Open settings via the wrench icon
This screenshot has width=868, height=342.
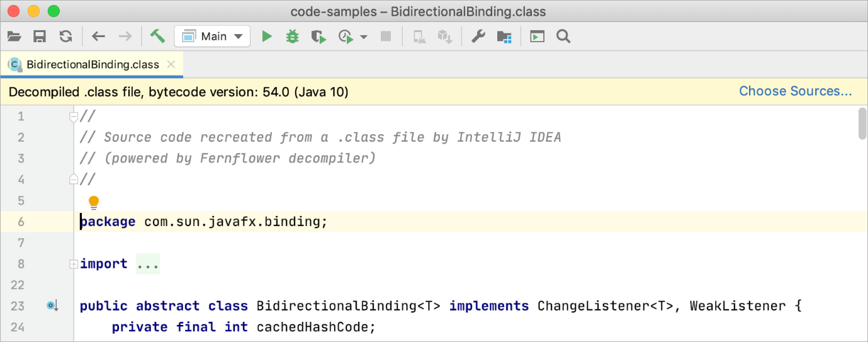(x=478, y=37)
